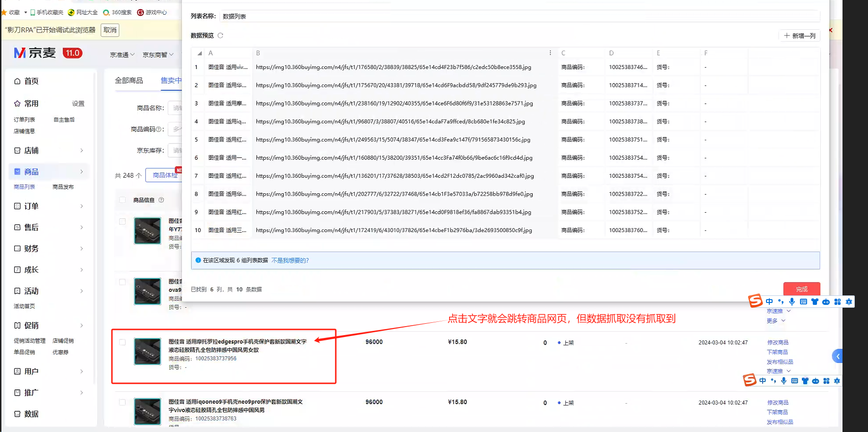Image resolution: width=868 pixels, height=432 pixels.
Task: Click the shirt skin icon in Sogou bar below 完成
Action: tap(815, 302)
